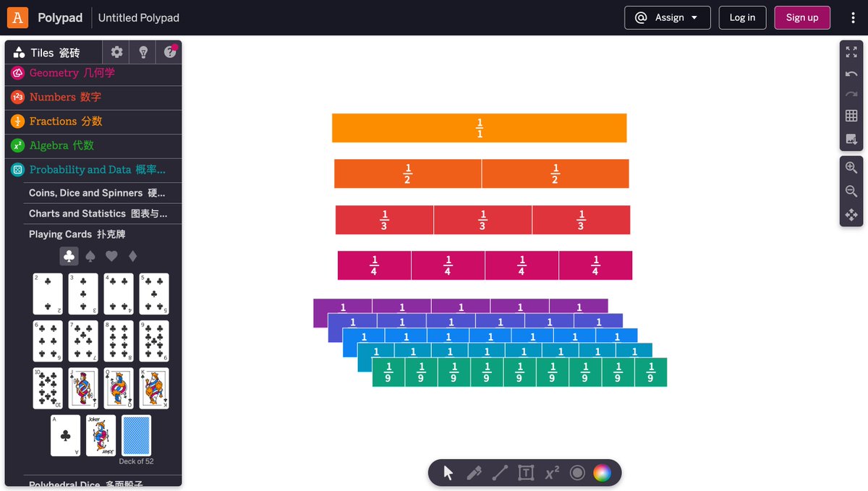Expand the Geometry tiles category

coord(93,73)
